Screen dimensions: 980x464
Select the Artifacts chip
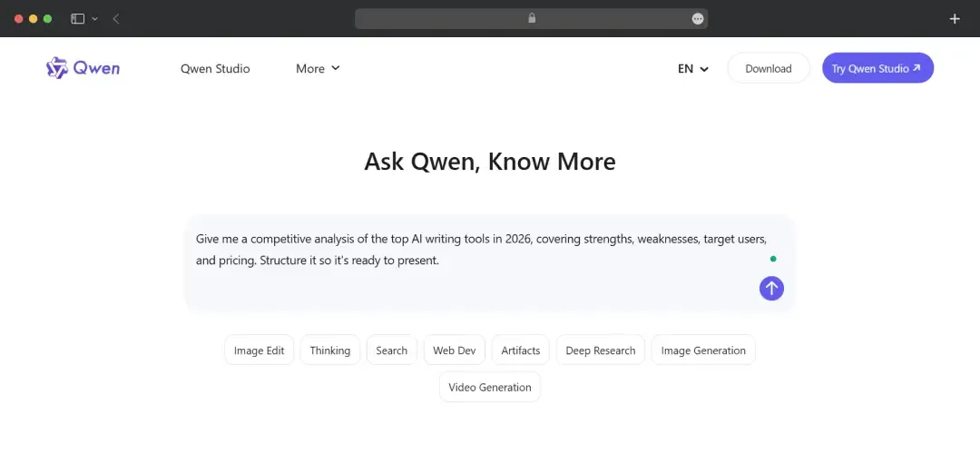click(x=520, y=350)
